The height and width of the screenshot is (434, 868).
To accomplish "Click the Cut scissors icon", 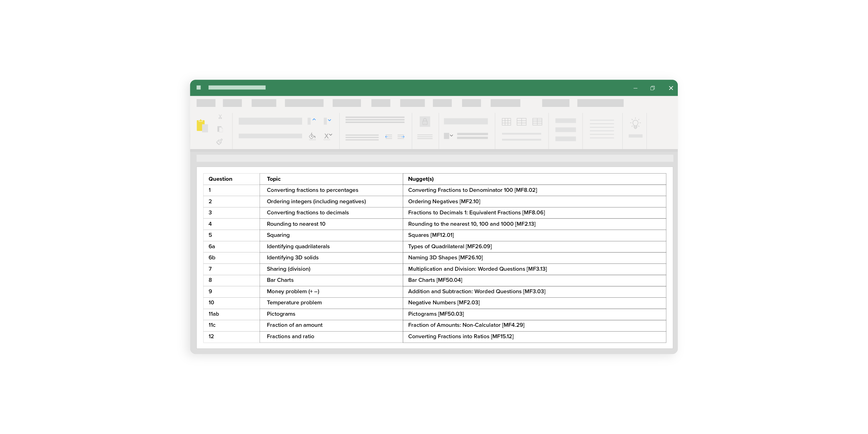I will (220, 117).
